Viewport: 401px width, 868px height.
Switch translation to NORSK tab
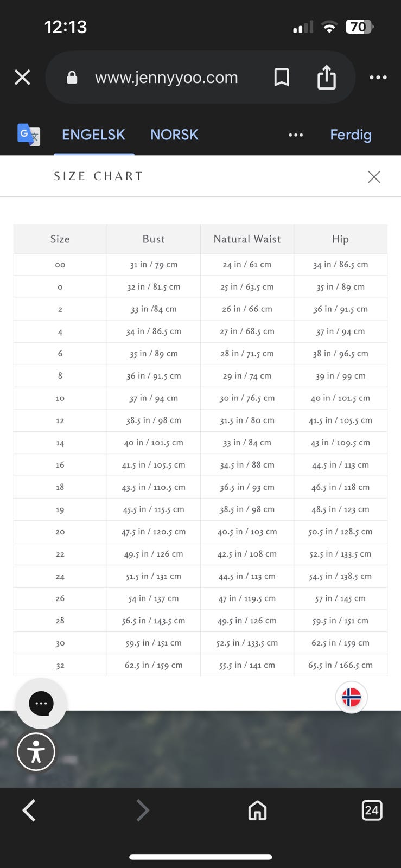pyautogui.click(x=174, y=135)
